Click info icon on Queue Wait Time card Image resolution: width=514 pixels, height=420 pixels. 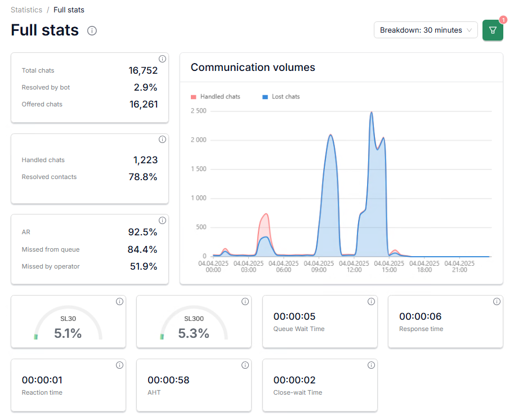tap(371, 302)
